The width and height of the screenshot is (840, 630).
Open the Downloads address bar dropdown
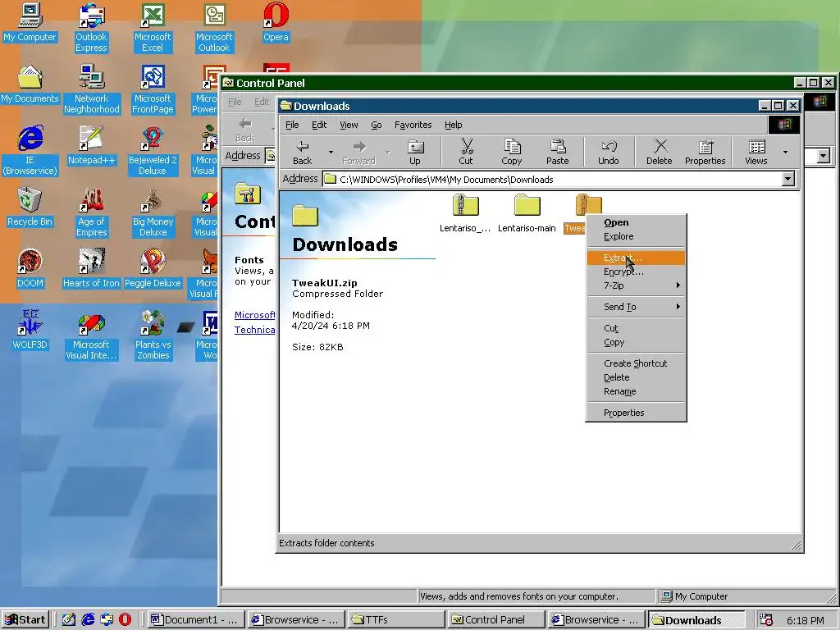pyautogui.click(x=787, y=179)
